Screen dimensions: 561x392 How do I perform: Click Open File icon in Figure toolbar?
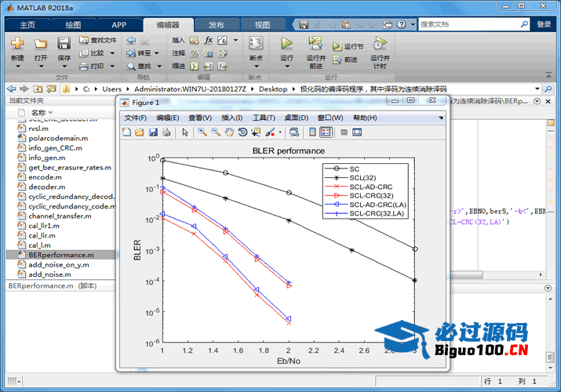140,132
